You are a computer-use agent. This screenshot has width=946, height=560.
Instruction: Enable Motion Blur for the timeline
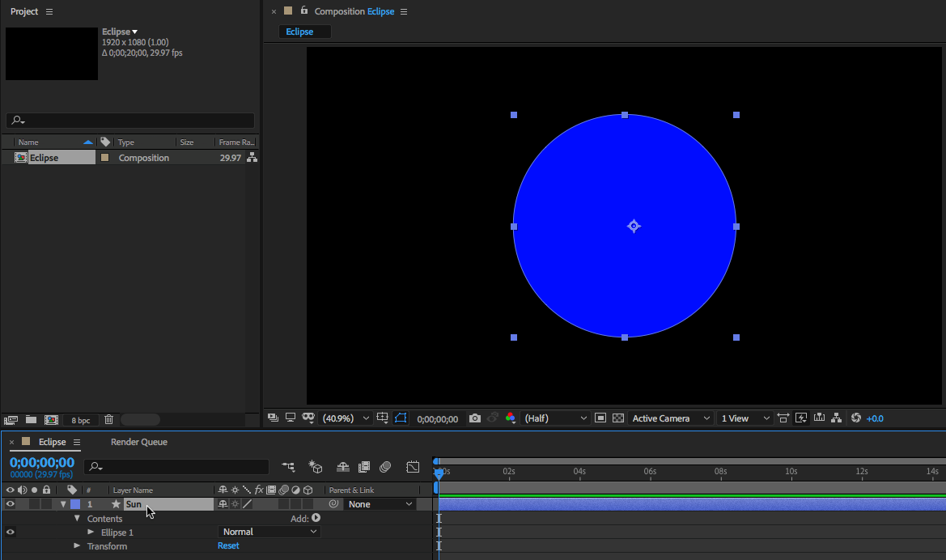(385, 467)
